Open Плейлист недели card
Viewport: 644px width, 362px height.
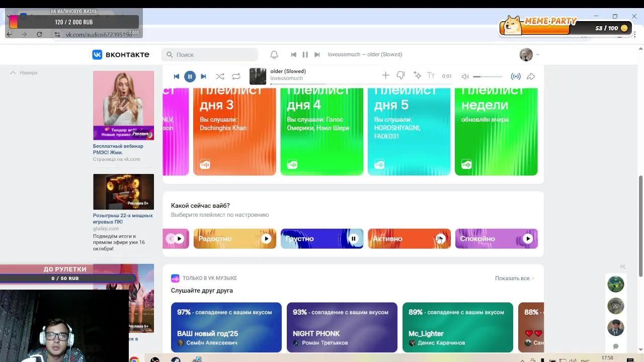496,132
